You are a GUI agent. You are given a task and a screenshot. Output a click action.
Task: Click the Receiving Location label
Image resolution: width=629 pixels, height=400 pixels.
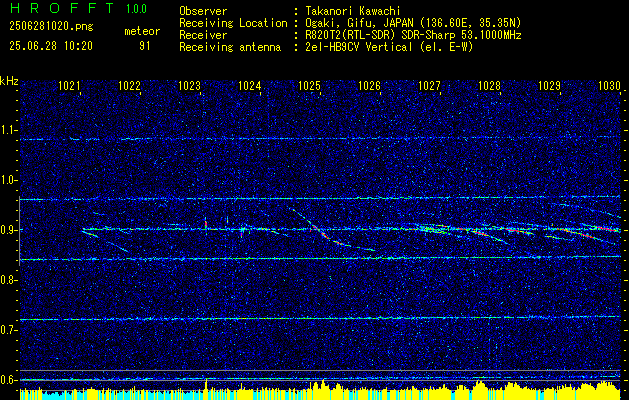(x=233, y=23)
